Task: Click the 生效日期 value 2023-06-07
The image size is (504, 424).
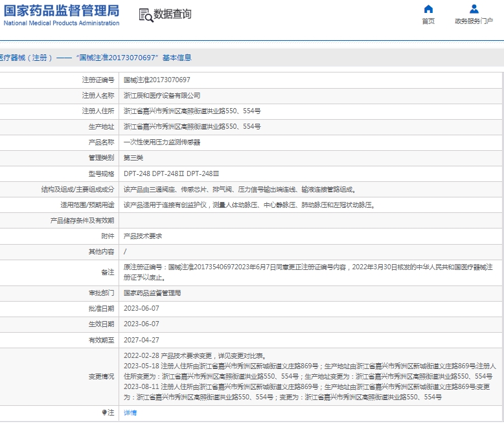Action: (x=141, y=324)
